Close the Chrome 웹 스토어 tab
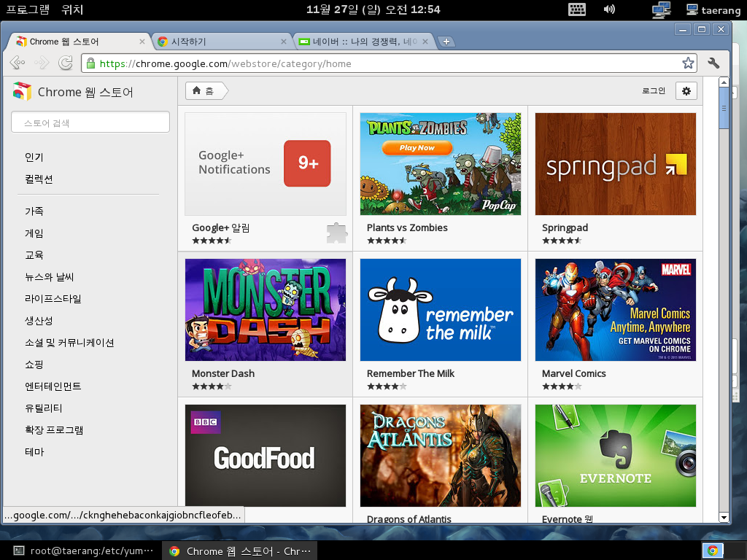The height and width of the screenshot is (560, 747). tap(142, 42)
